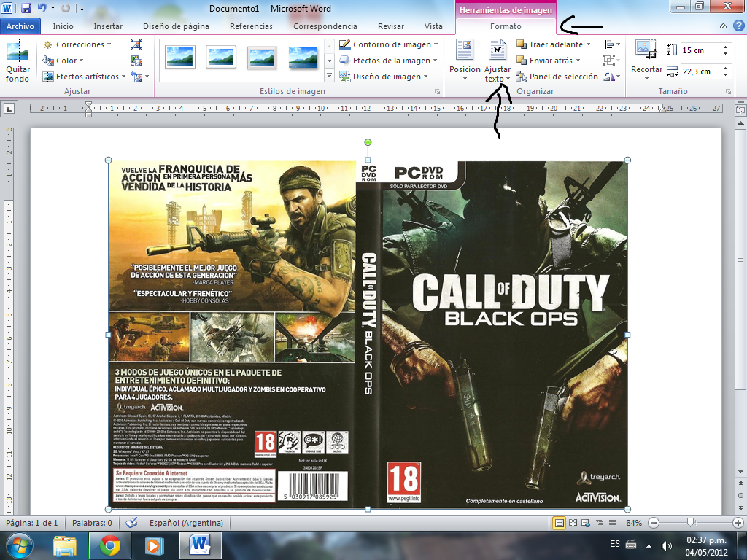The height and width of the screenshot is (560, 747).
Task: Save the document with the floppy disk icon
Action: 26,8
